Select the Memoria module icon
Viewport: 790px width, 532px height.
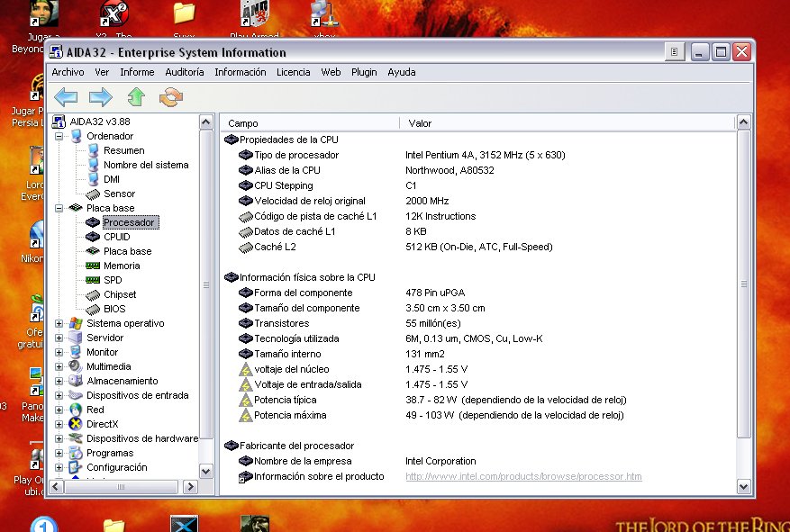(x=93, y=266)
